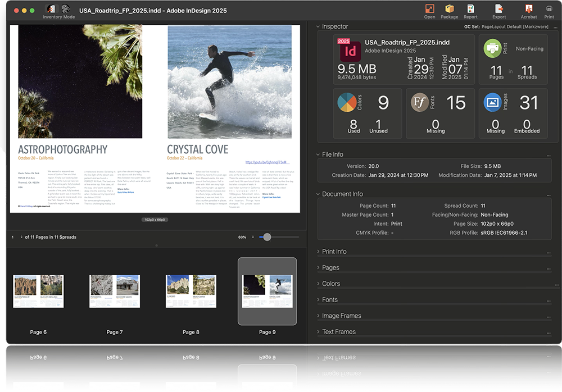562x392 pixels.
Task: Open the Print Info ellipsis menu
Action: [549, 253]
